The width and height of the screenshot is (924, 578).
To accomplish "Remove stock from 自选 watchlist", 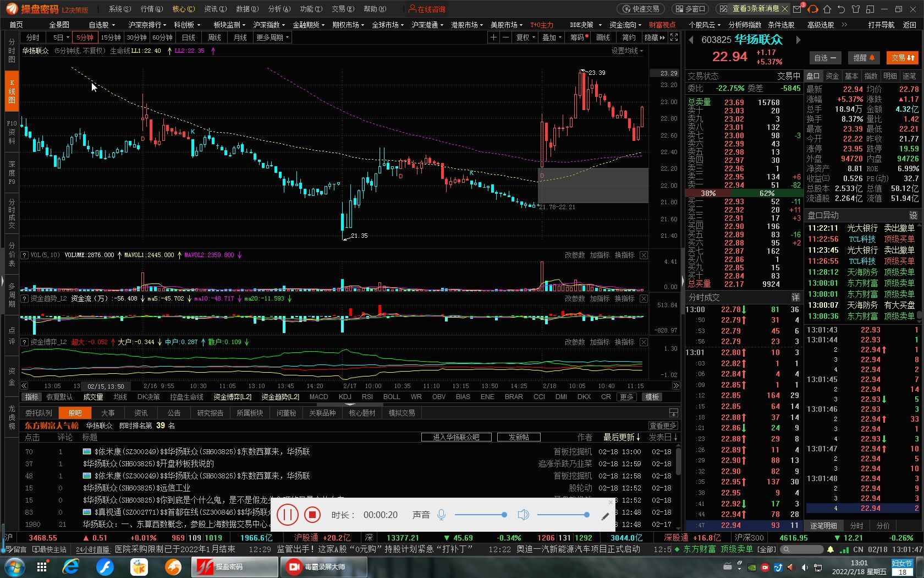I will pyautogui.click(x=824, y=58).
